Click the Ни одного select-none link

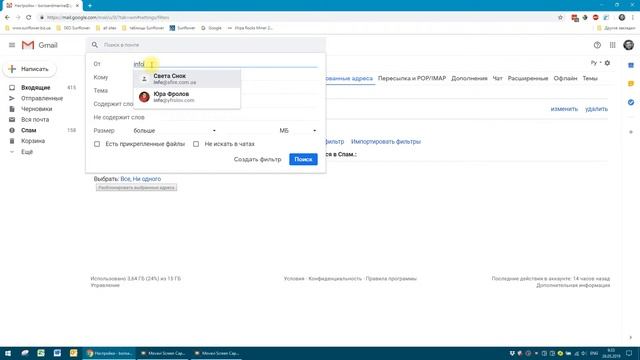click(x=147, y=179)
